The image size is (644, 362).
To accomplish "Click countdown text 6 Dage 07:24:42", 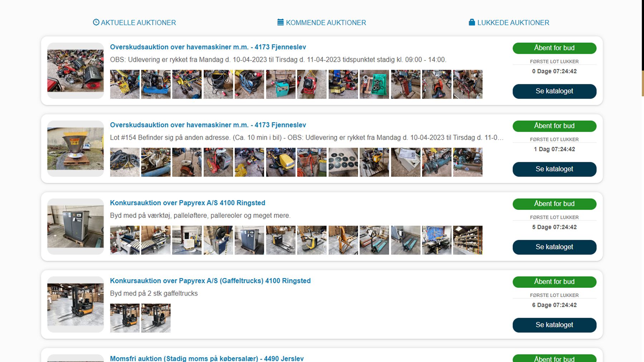I will (554, 305).
